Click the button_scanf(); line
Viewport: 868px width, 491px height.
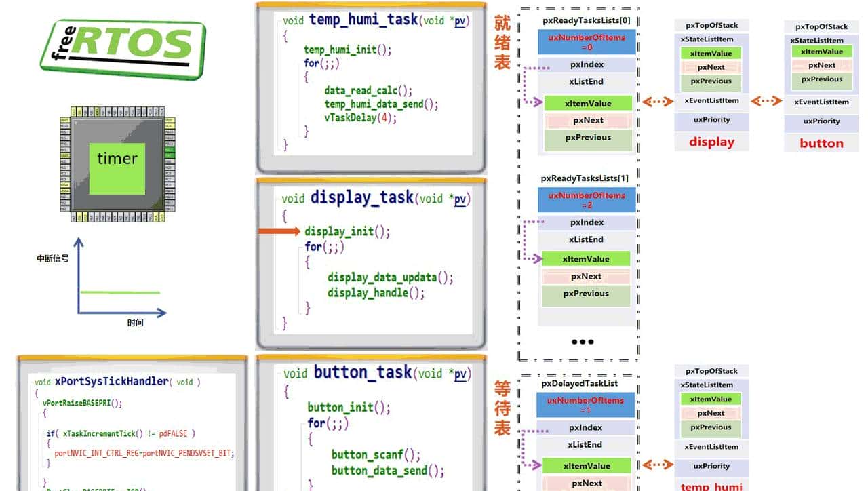(376, 454)
